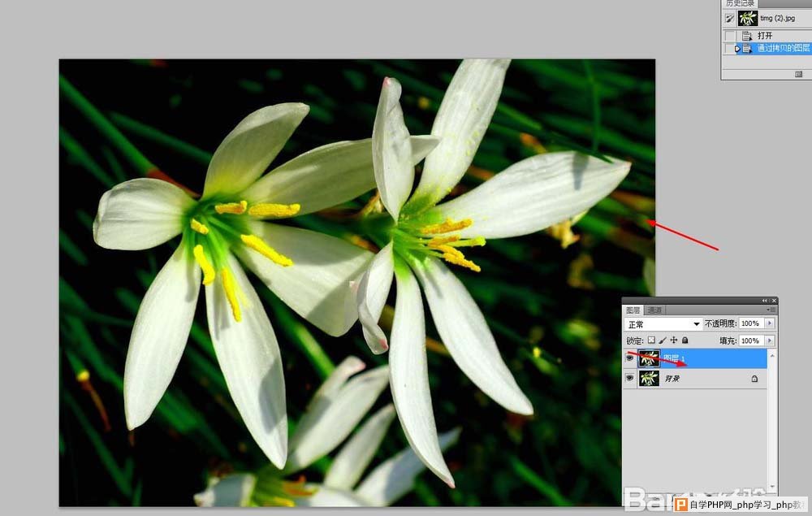The height and width of the screenshot is (516, 812).
Task: Click the lock position move icon
Action: 674,340
